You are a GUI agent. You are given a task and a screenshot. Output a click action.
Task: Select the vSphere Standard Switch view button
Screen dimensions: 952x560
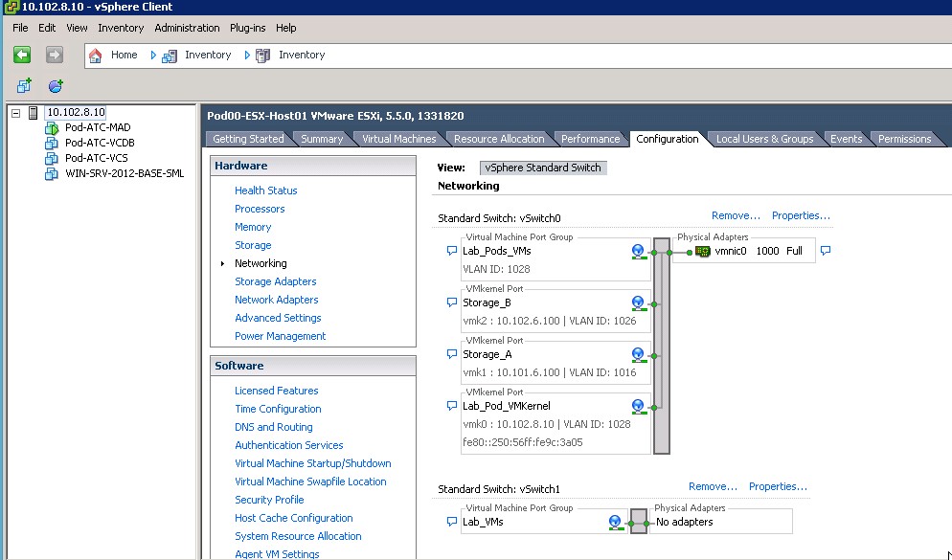tap(543, 168)
